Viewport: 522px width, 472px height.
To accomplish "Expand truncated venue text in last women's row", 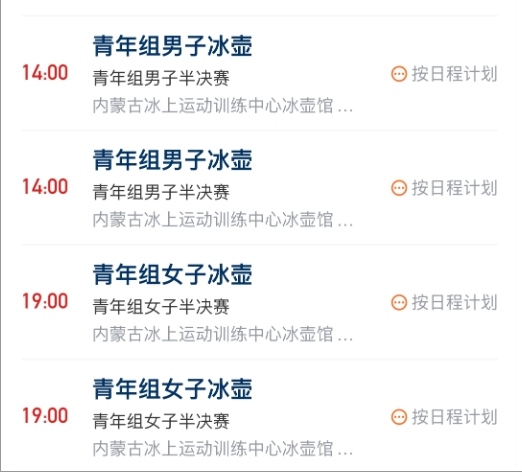I will (223, 449).
